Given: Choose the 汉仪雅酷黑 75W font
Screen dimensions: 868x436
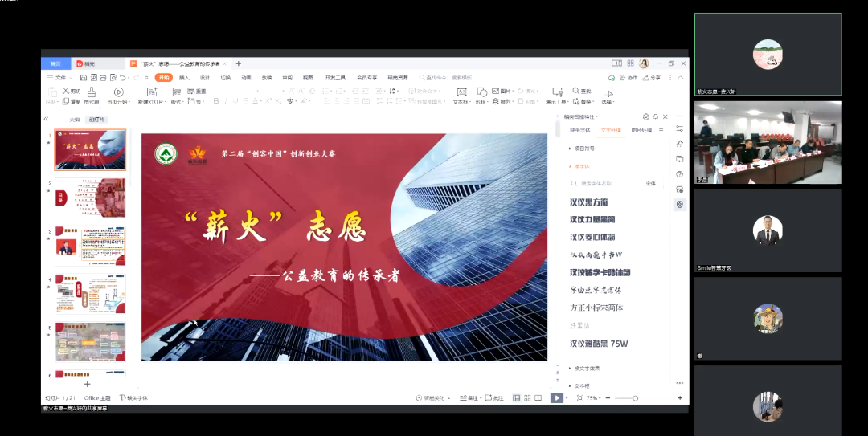Looking at the screenshot, I should [599, 344].
